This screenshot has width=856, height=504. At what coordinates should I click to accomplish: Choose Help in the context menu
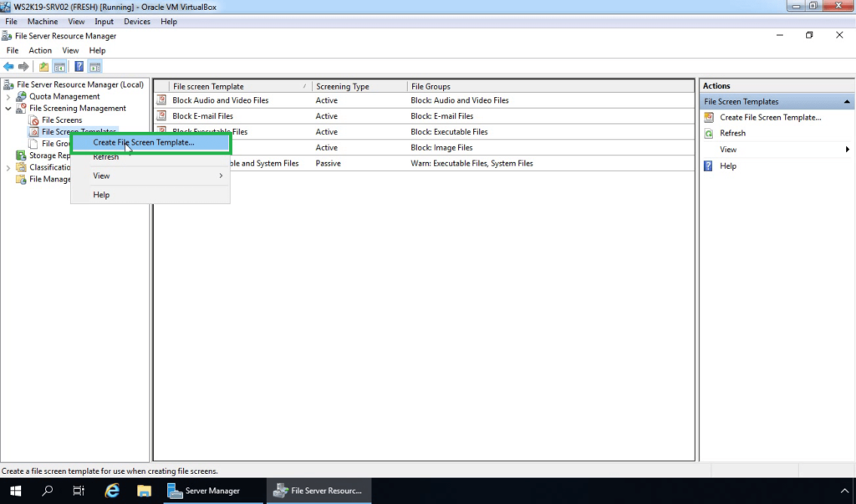coord(150,195)
